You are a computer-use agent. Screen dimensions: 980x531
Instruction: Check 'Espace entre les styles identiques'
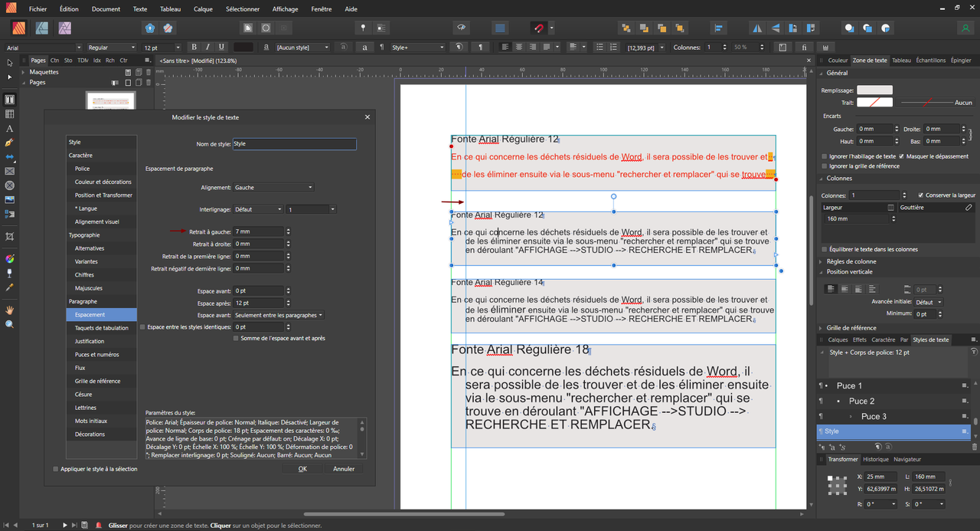pos(143,327)
